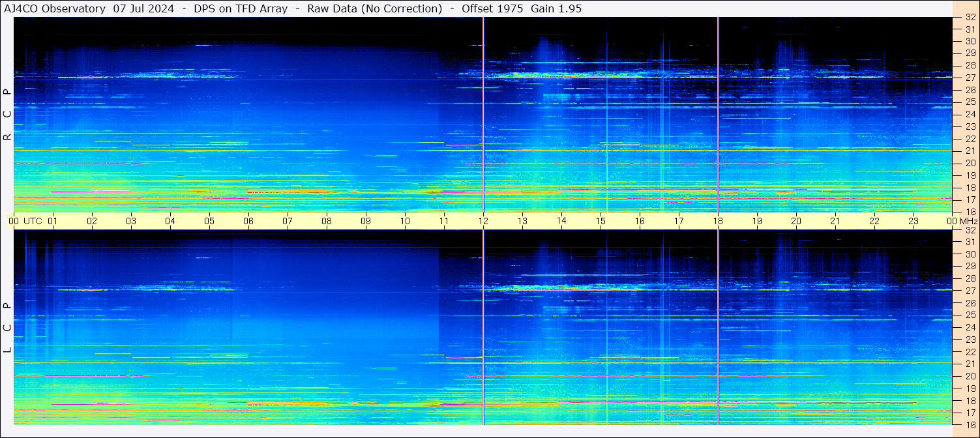Click the 19 frequency label beside LCP panel
980x438 pixels.
970,388
